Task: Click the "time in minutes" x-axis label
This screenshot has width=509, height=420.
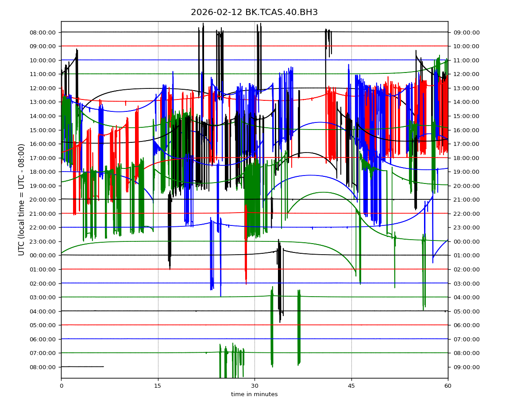Action: click(x=254, y=394)
